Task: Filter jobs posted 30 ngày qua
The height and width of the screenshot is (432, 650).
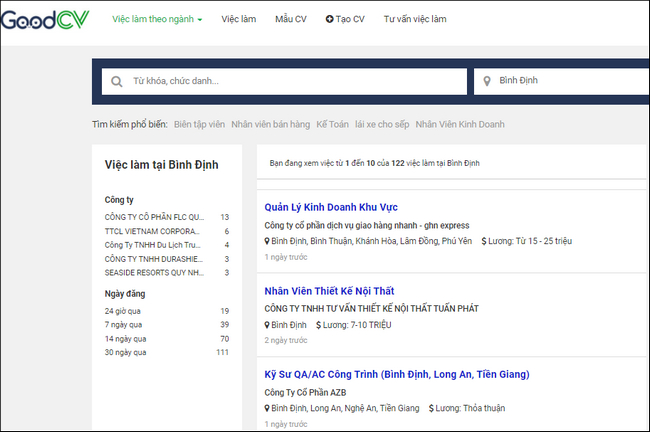Action: point(126,352)
